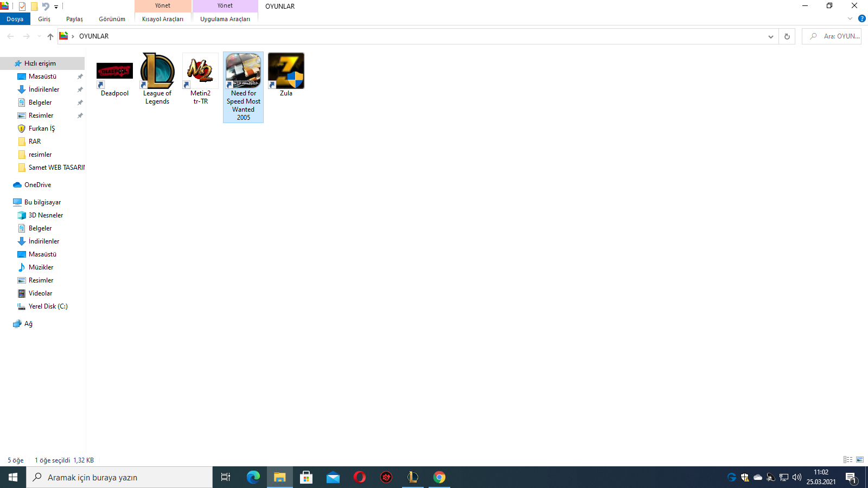
Task: Switch to the Görünüm ribbon tab
Action: pos(112,19)
